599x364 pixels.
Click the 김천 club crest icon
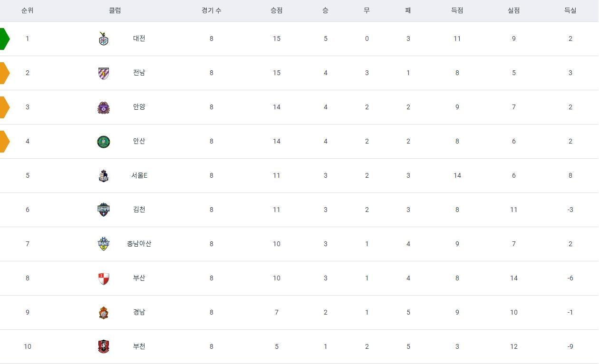[x=104, y=210]
